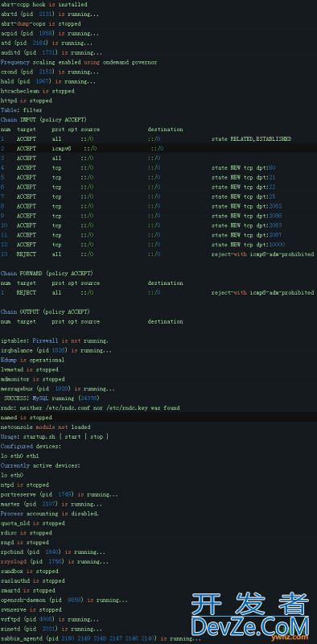
Task: Select the 'sandbox is stopped' line
Action: click(x=30, y=572)
